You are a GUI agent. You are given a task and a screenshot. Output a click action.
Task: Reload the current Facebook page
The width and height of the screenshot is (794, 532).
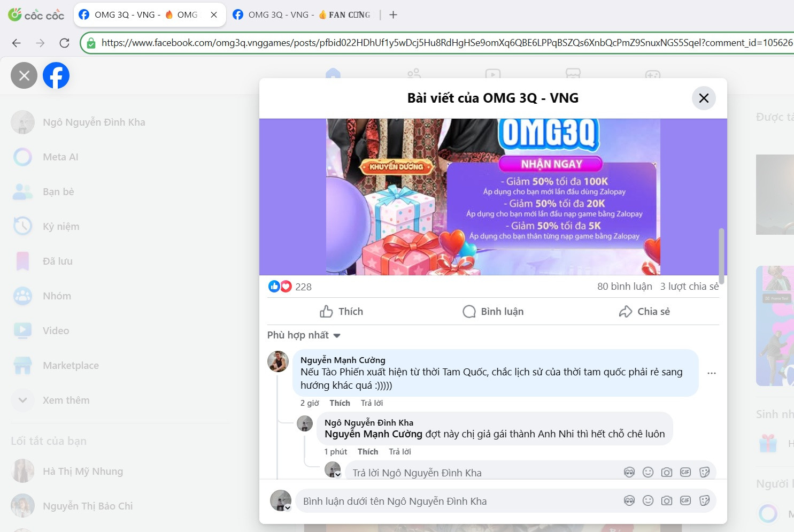[64, 43]
